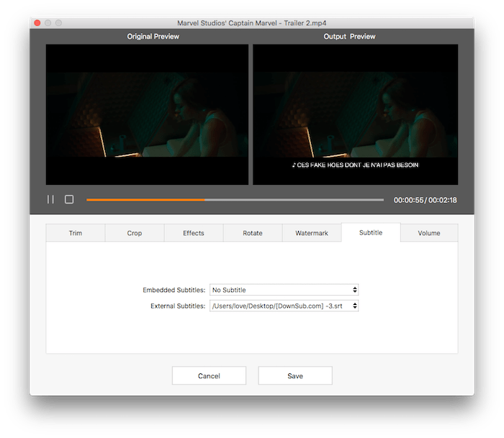Click the Output Preview heading

click(x=349, y=36)
